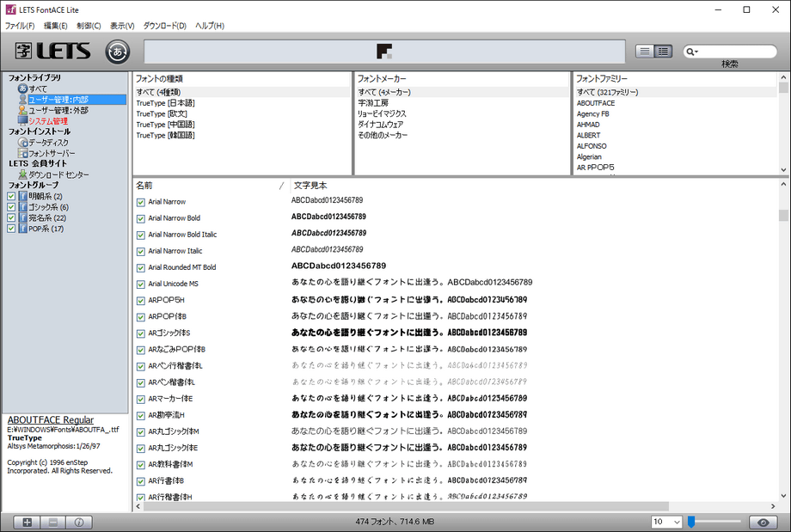The width and height of the screenshot is (791, 532).
Task: Click up arrow in font family scrollbar
Action: (783, 77)
